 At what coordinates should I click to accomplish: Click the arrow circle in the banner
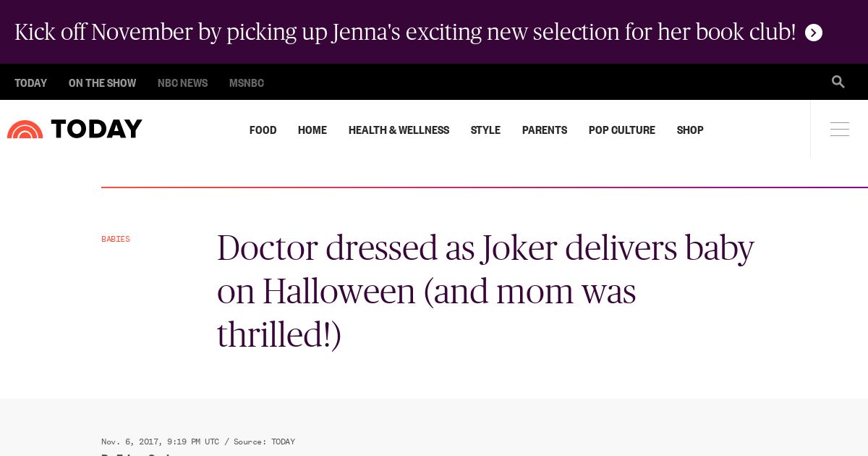[x=814, y=33]
